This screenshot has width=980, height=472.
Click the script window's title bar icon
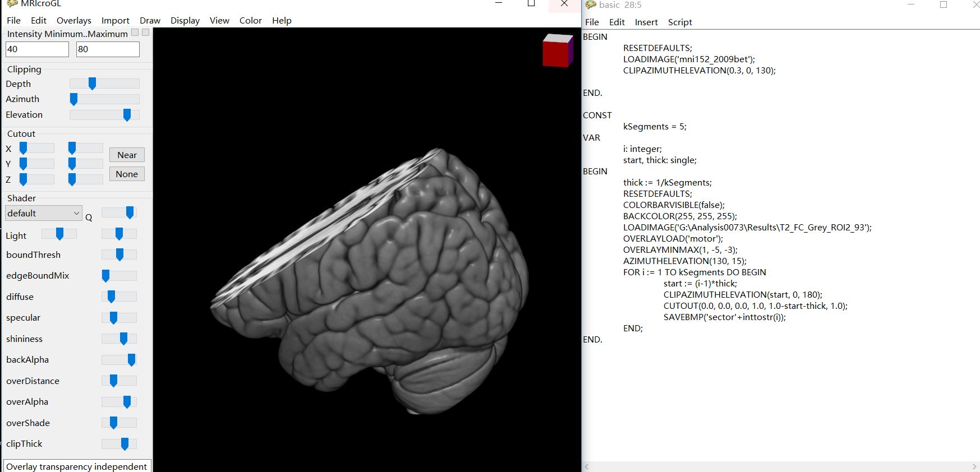tap(591, 4)
